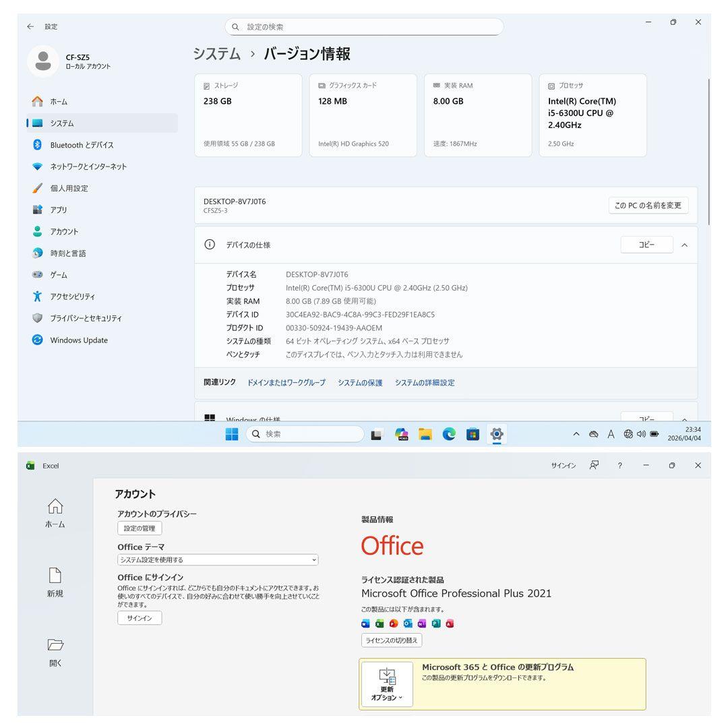Click the Settings window scrollbar
The image size is (728, 728).
coord(708,152)
